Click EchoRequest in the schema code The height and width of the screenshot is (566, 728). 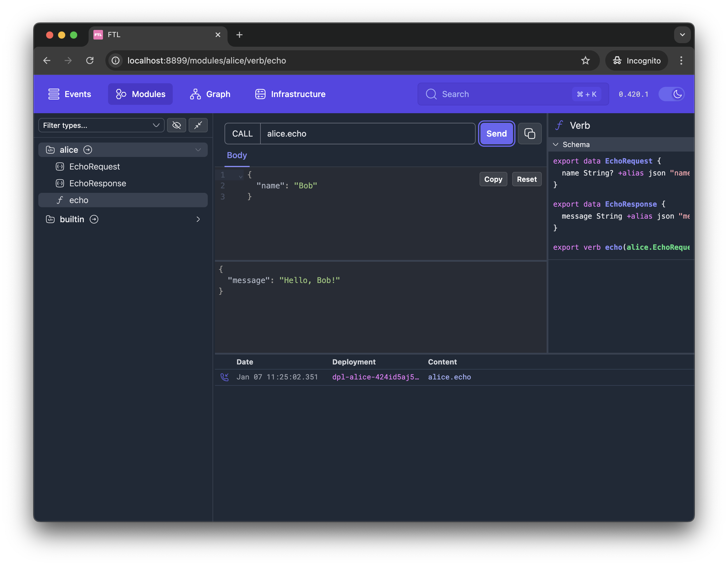[628, 161]
